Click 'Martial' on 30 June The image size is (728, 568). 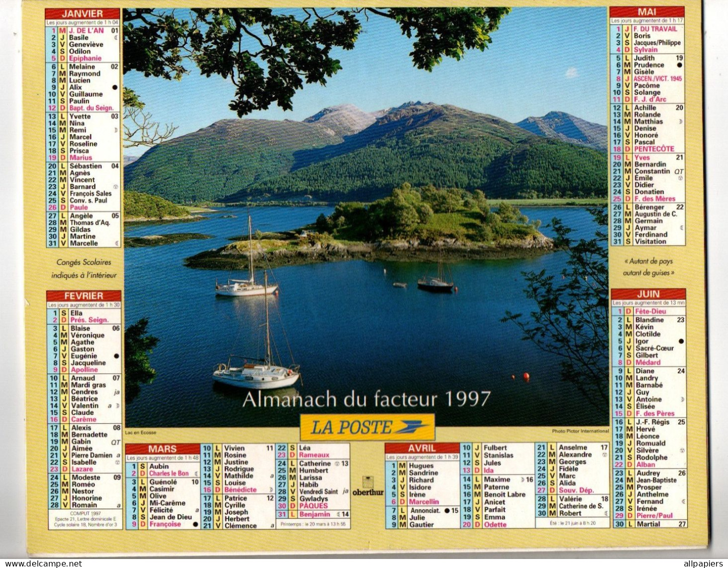649,524
